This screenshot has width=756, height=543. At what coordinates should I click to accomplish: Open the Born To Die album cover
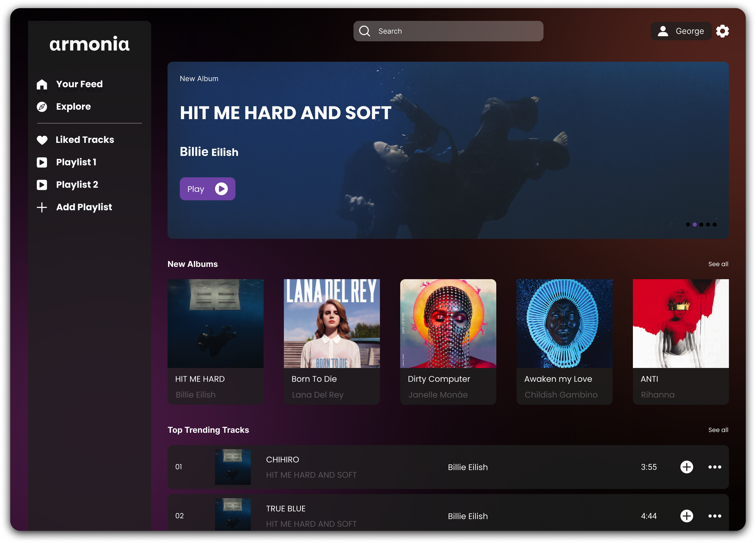click(332, 323)
